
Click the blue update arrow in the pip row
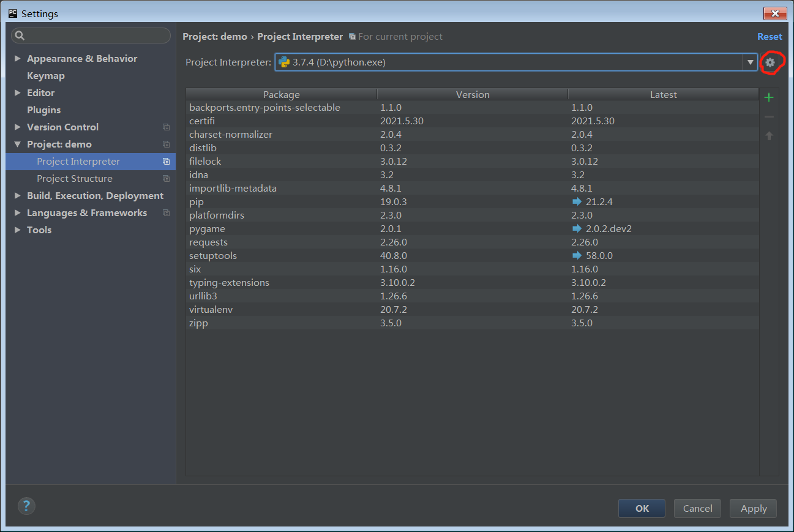pos(577,201)
